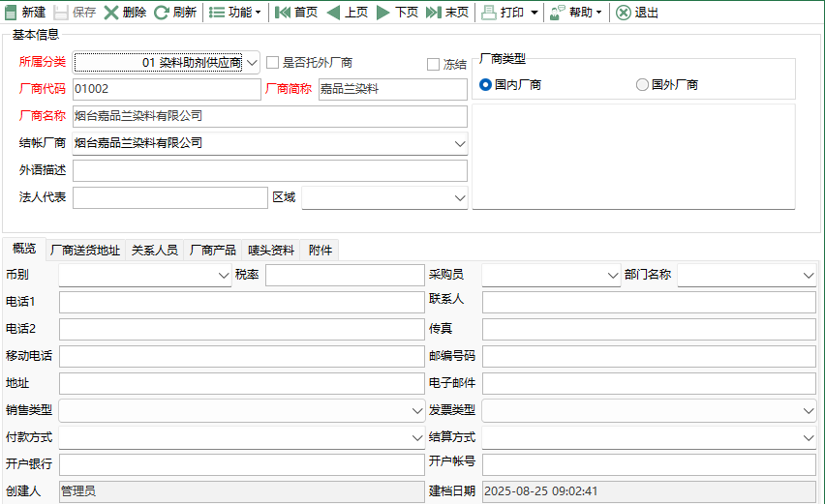Click the Exit (退出) icon
The width and height of the screenshot is (825, 504).
[x=624, y=13]
